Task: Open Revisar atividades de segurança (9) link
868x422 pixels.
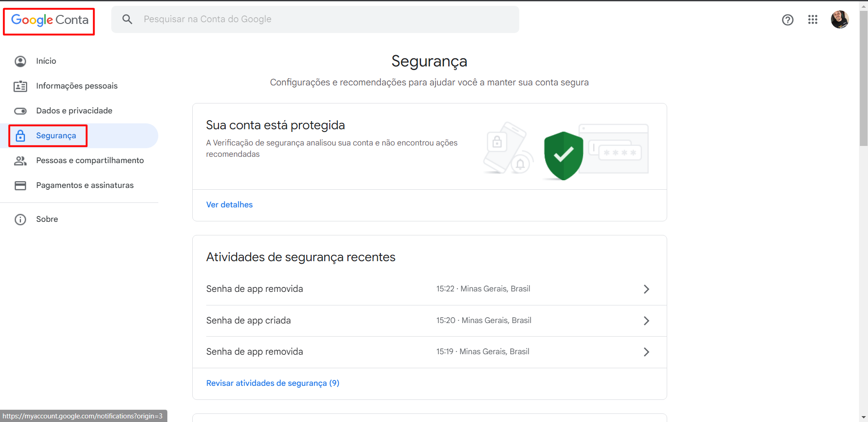Action: coord(273,383)
